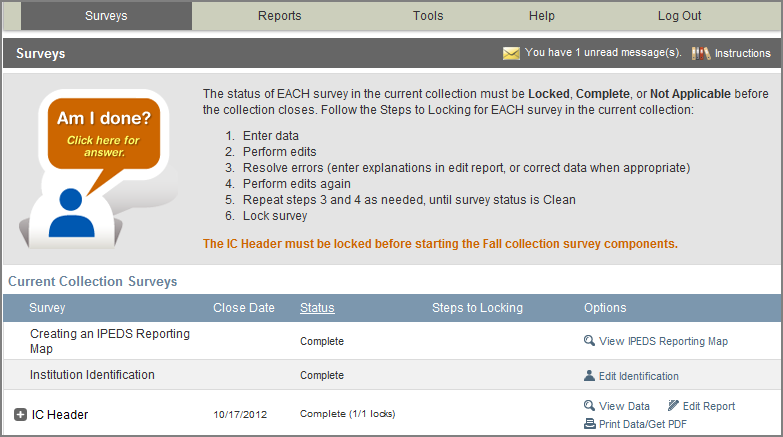
Task: Open the Instructions link
Action: point(742,53)
